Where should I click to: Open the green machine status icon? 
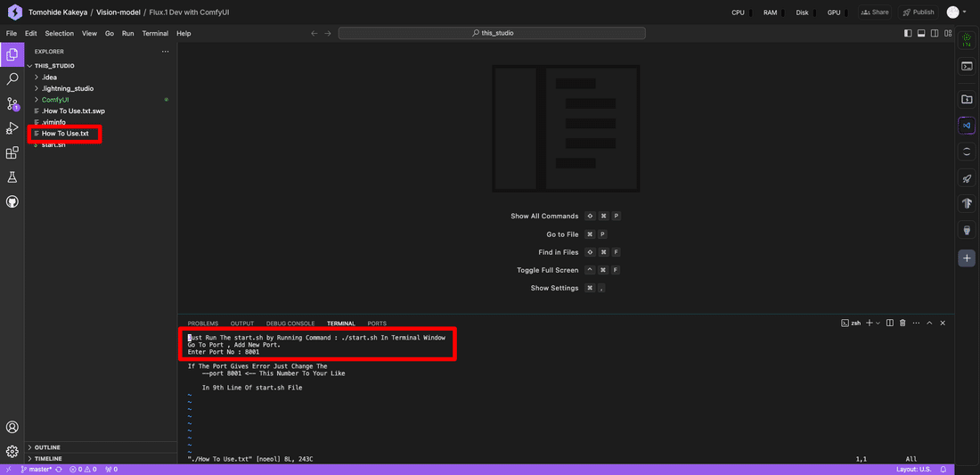click(967, 41)
